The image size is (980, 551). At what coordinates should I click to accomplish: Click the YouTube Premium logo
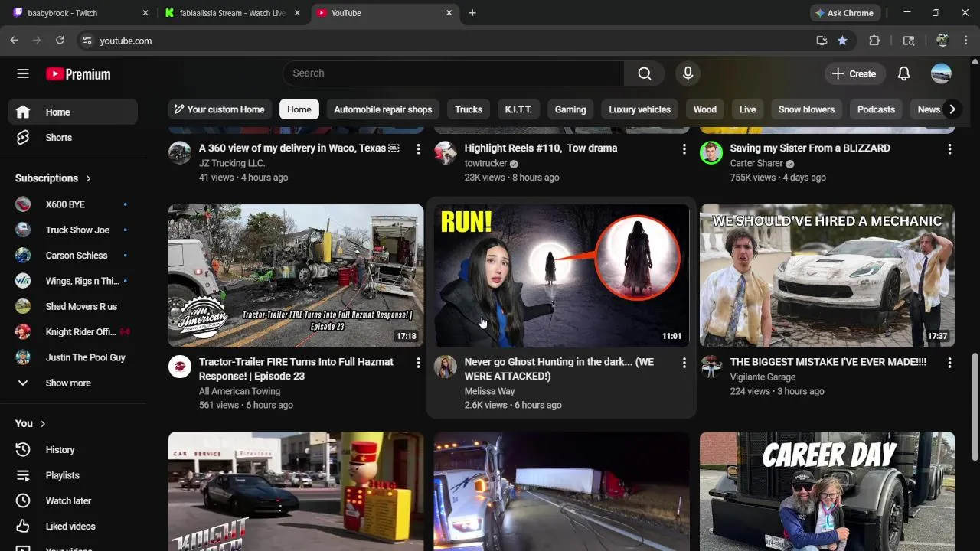(x=78, y=74)
